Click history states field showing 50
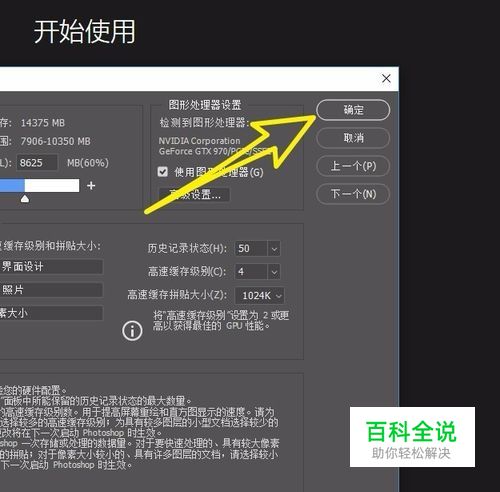Image resolution: width=500 pixels, height=492 pixels. [x=251, y=249]
